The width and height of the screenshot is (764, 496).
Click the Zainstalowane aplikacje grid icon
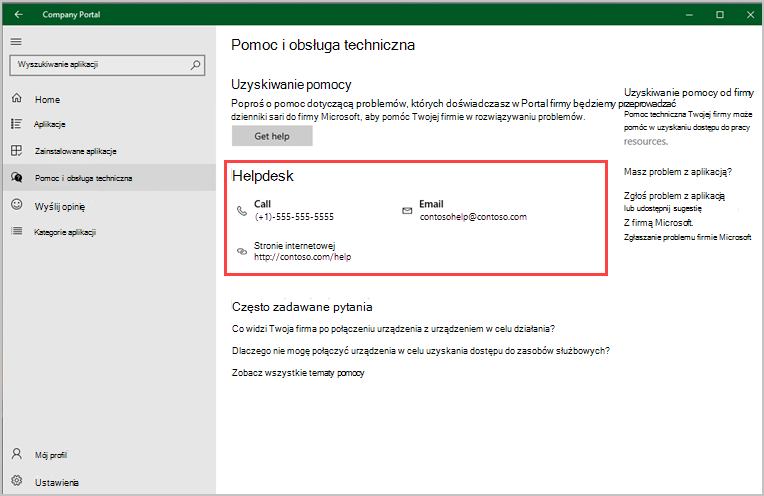(17, 151)
